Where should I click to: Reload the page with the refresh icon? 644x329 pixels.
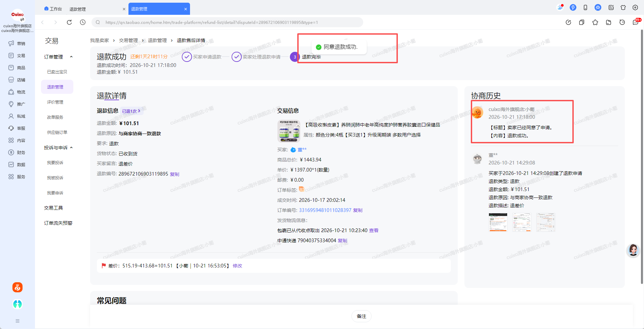click(x=69, y=22)
